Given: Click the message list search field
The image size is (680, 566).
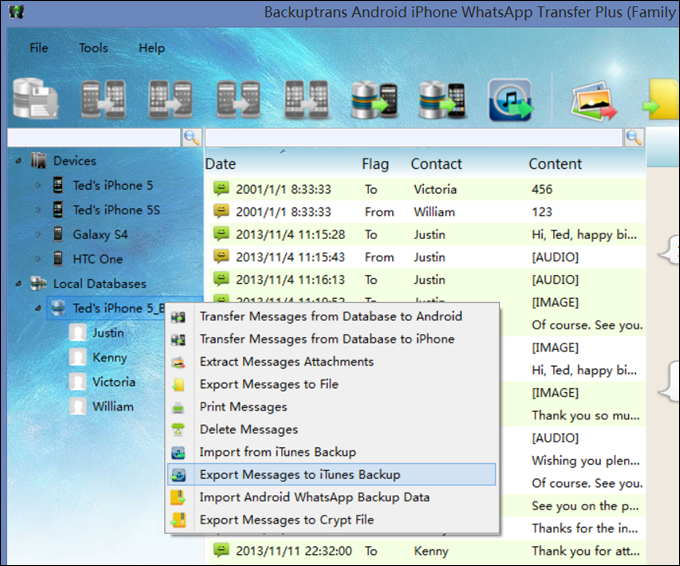Looking at the screenshot, I should pyautogui.click(x=414, y=137).
